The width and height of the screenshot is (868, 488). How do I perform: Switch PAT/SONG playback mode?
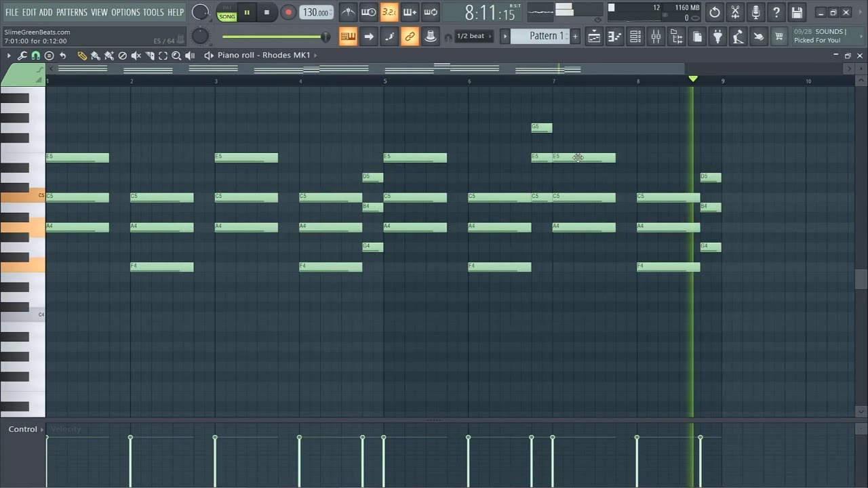point(227,12)
